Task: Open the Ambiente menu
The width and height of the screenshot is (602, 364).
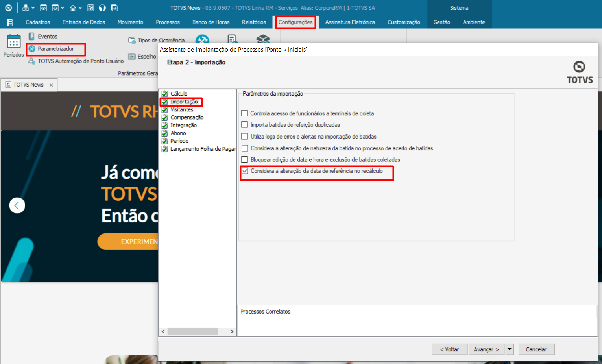Action: (x=474, y=22)
